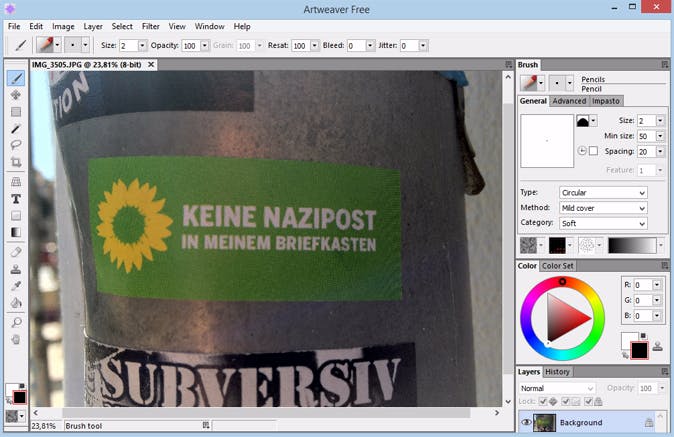The image size is (674, 437).
Task: Close the IMG_3505.JPG document tab
Action: [151, 64]
